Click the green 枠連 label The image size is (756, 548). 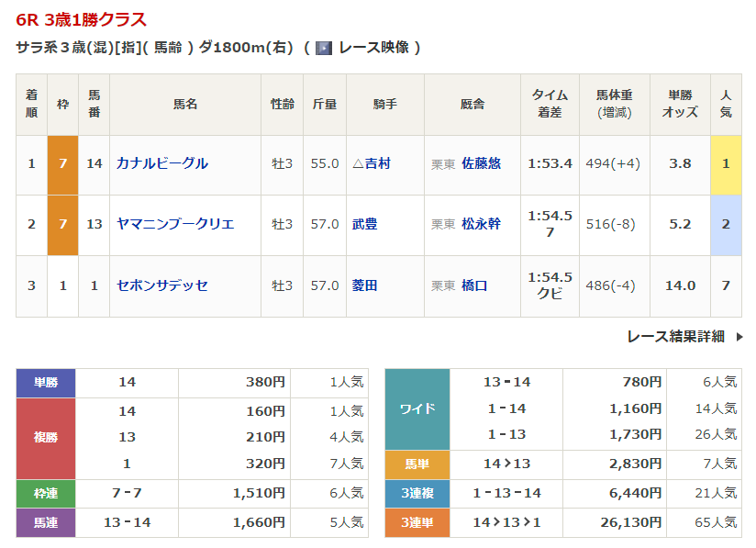pos(46,494)
